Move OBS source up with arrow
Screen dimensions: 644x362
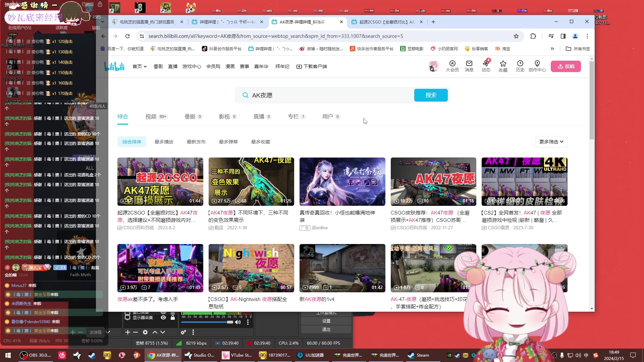pyautogui.click(x=155, y=332)
